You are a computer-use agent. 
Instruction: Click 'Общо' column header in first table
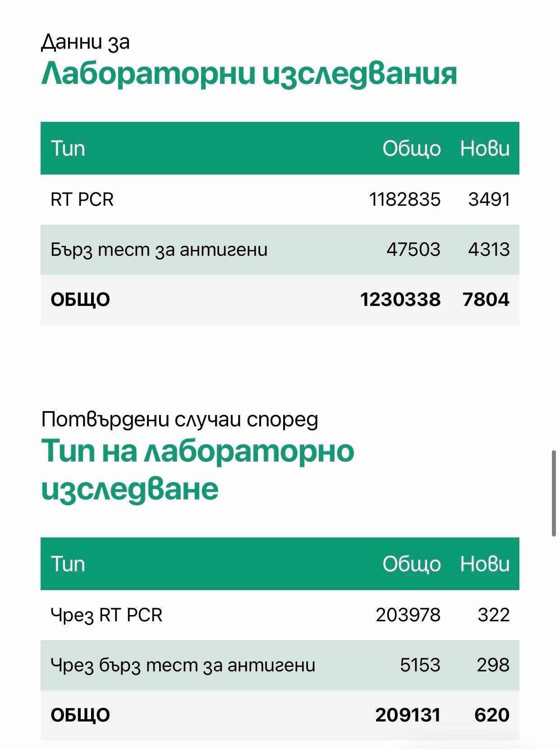411,148
